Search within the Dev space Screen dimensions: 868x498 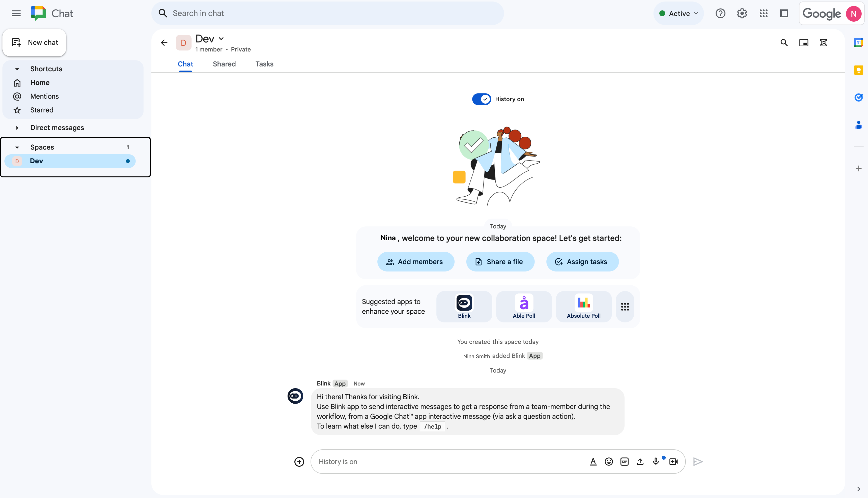click(784, 43)
